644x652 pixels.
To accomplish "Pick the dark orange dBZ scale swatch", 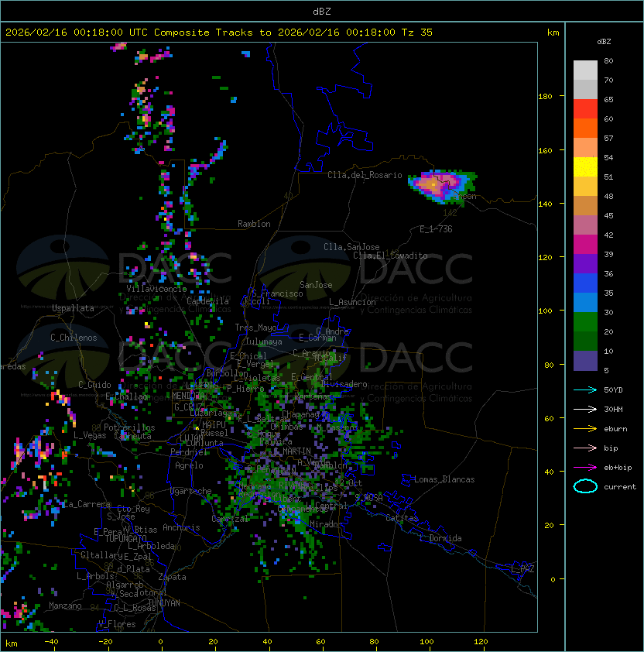I will click(585, 129).
